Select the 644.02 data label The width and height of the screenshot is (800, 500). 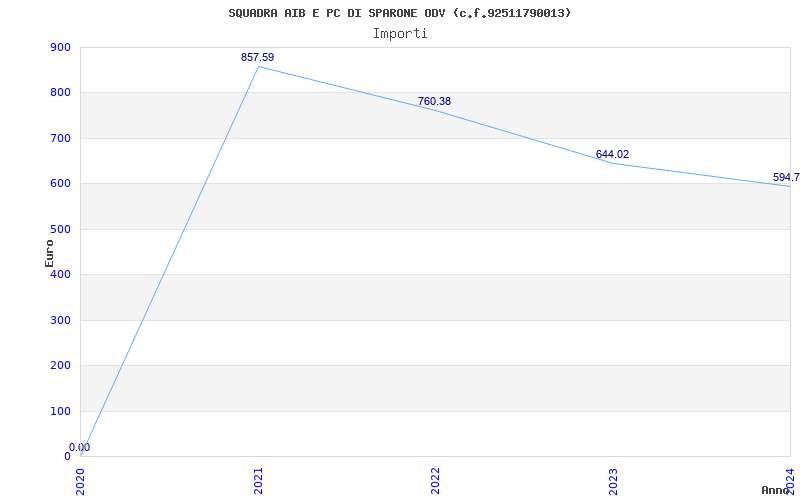click(x=612, y=154)
